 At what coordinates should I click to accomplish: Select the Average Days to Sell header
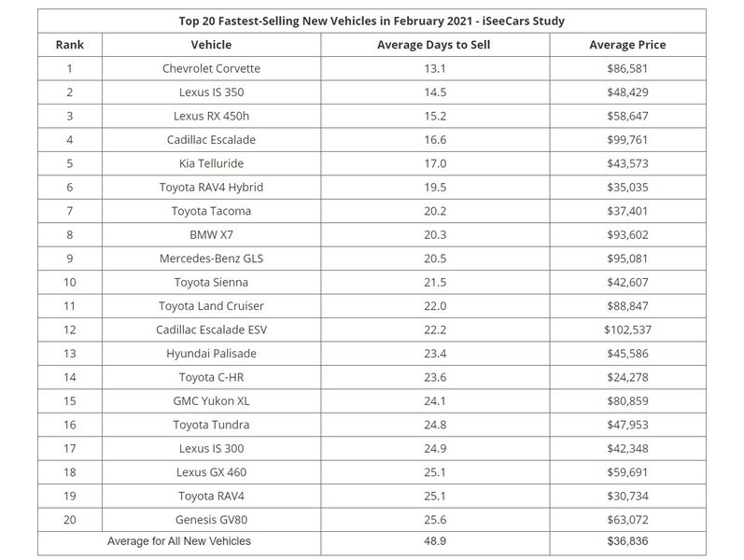point(434,45)
